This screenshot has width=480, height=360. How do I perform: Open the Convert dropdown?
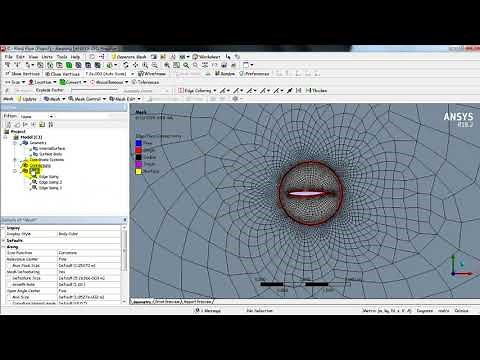(73, 82)
